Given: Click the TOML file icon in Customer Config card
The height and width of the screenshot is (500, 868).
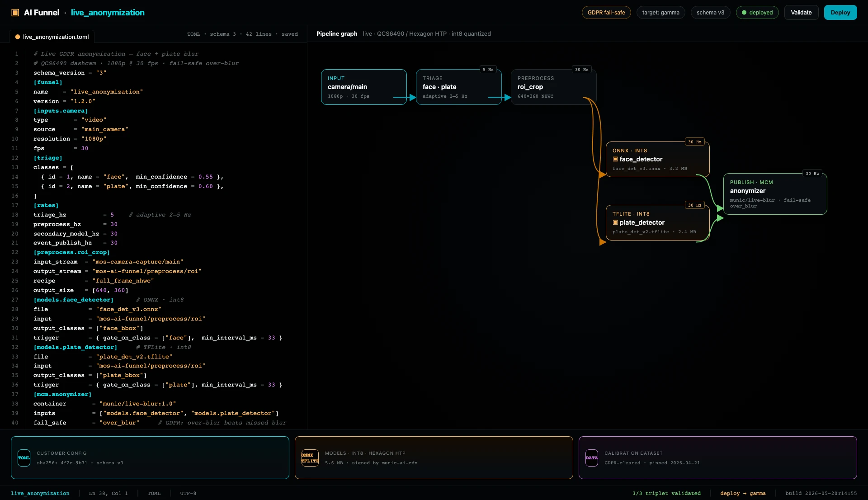Looking at the screenshot, I should (x=24, y=458).
